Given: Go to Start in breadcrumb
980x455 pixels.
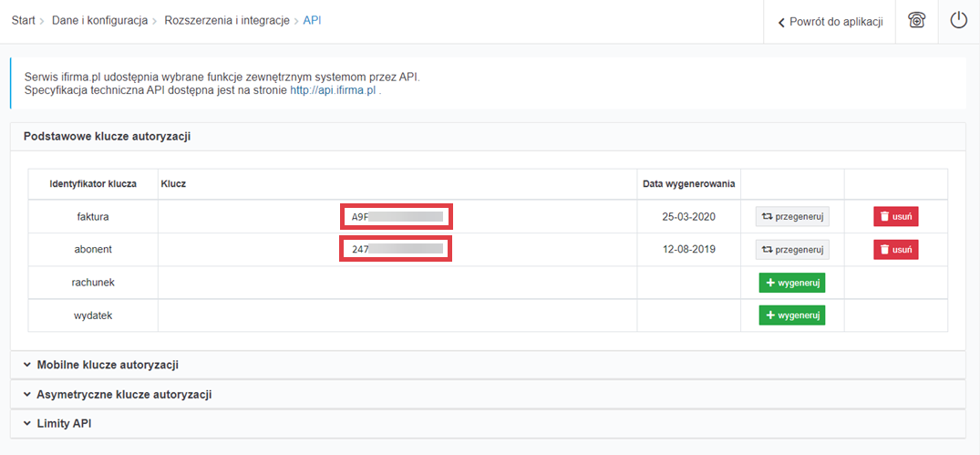Looking at the screenshot, I should coord(23,21).
